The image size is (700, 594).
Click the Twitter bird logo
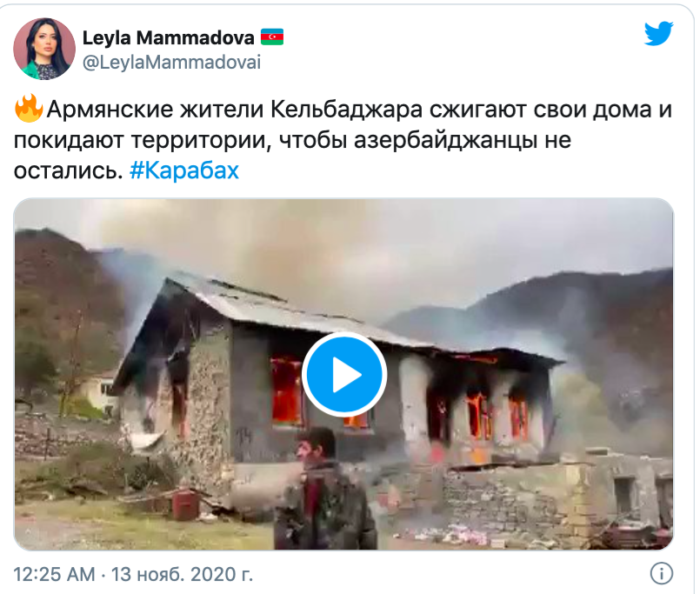tap(658, 34)
